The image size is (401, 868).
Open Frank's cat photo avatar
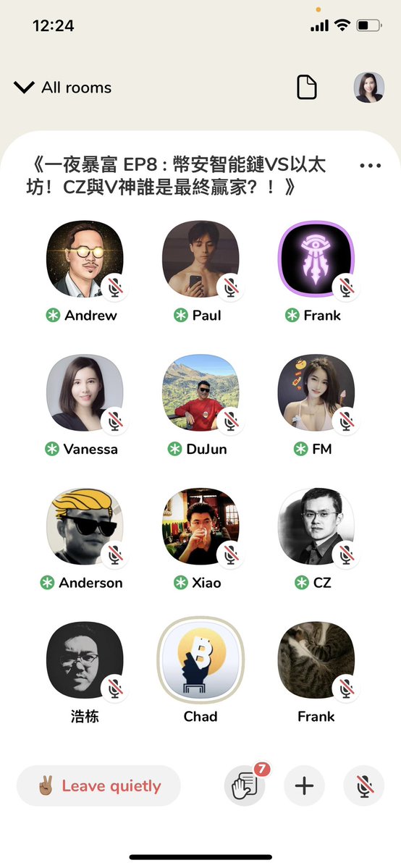316,660
